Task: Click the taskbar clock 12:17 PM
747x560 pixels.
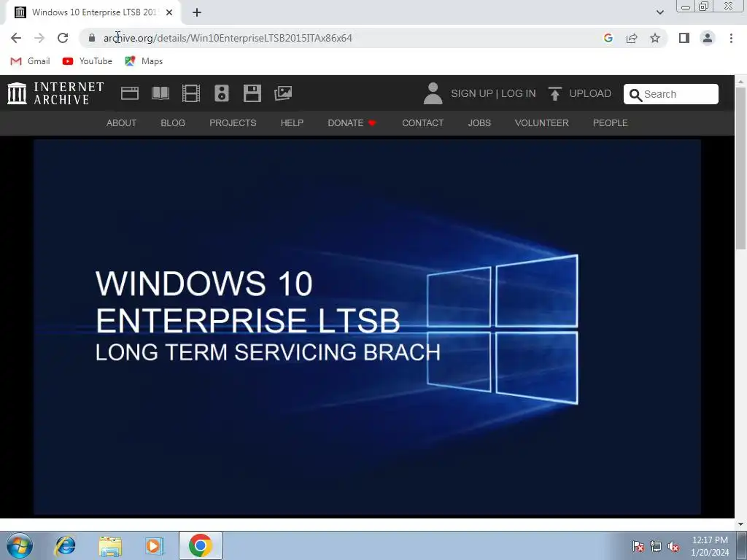Action: point(710,540)
